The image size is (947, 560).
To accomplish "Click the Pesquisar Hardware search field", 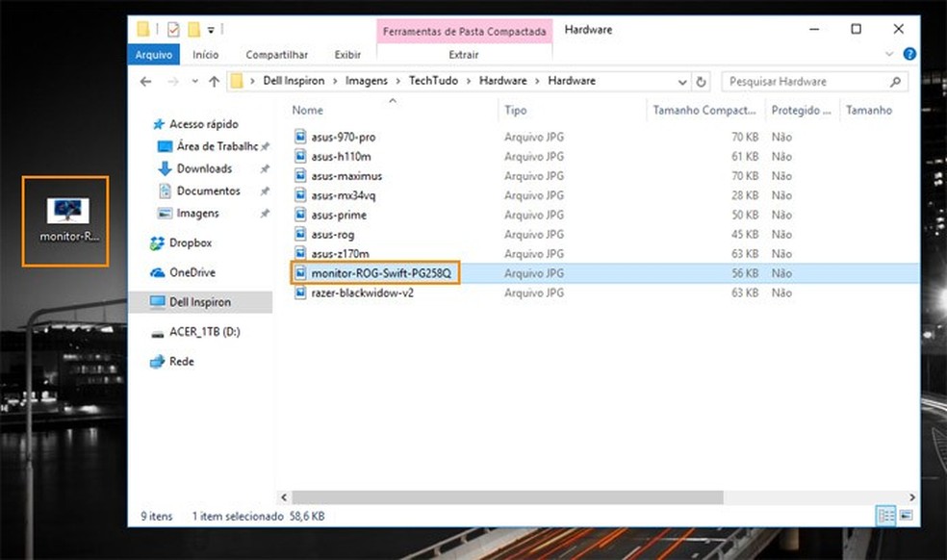I will [x=814, y=81].
